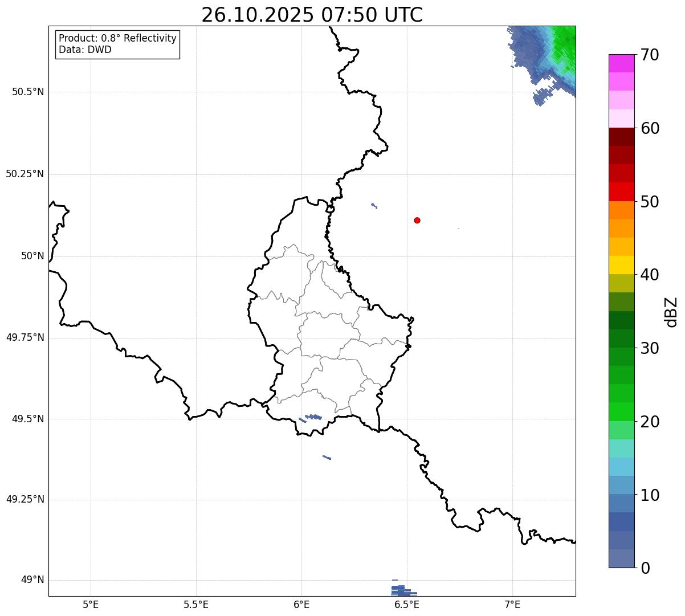Click the title '26.10.2025 07:50 UTC'
685x616 pixels.
(x=312, y=15)
